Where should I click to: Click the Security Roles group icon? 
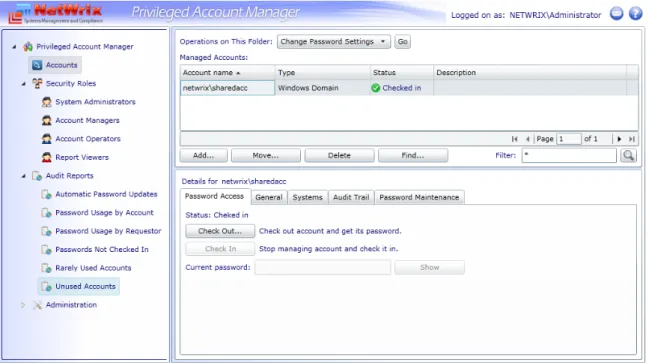37,83
